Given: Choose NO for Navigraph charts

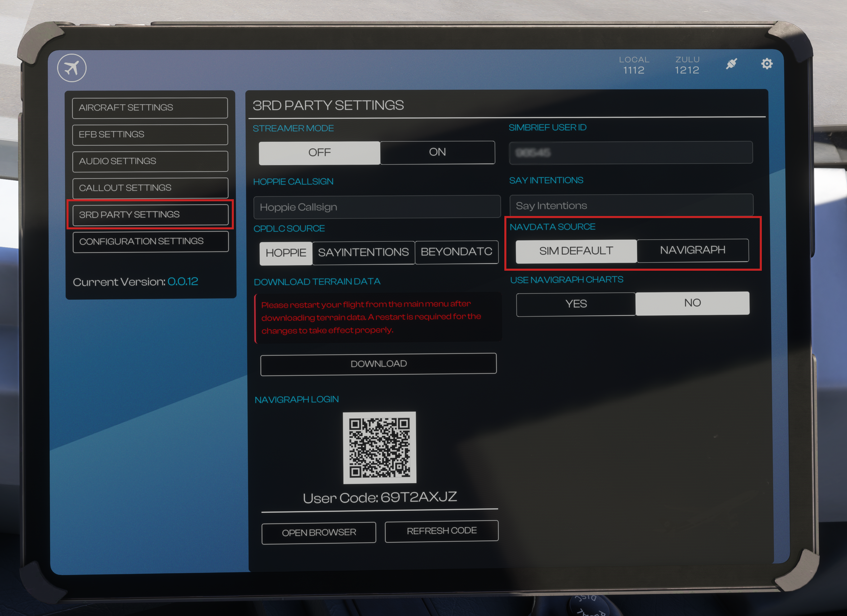Looking at the screenshot, I should click(x=692, y=303).
